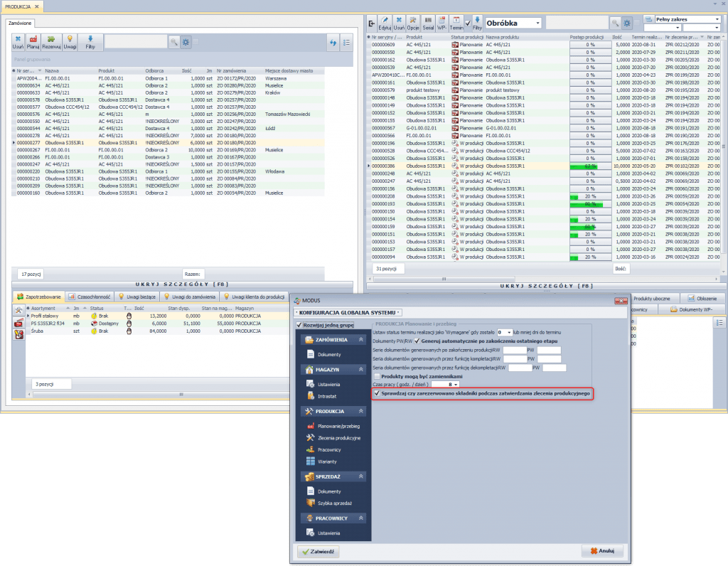Click the gear settings icon in the Zamówione toolbar

186,42
